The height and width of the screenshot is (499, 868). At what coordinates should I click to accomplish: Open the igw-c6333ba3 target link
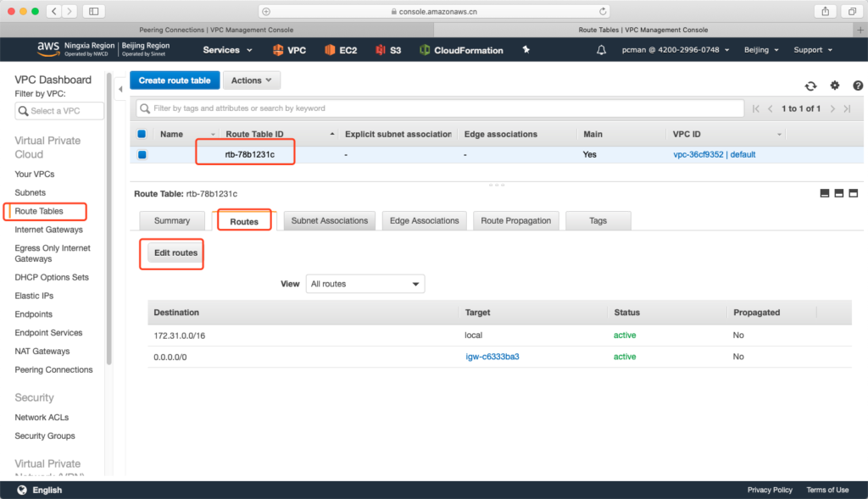coord(492,357)
